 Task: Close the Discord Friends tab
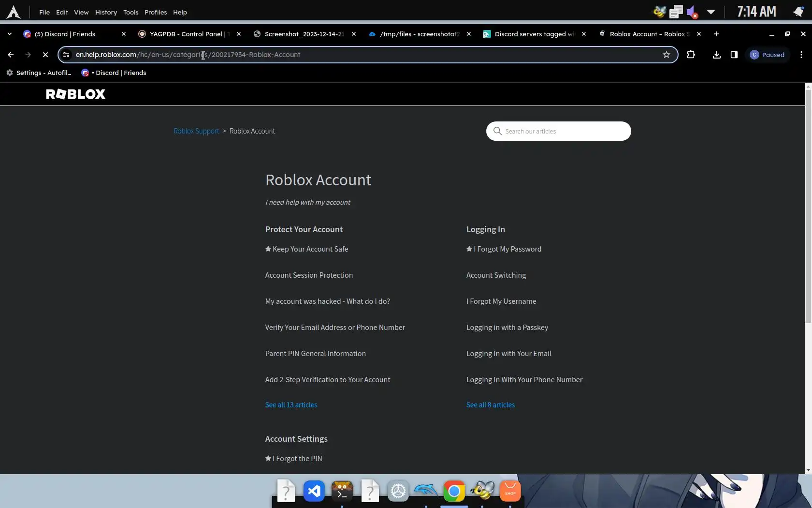coord(123,34)
